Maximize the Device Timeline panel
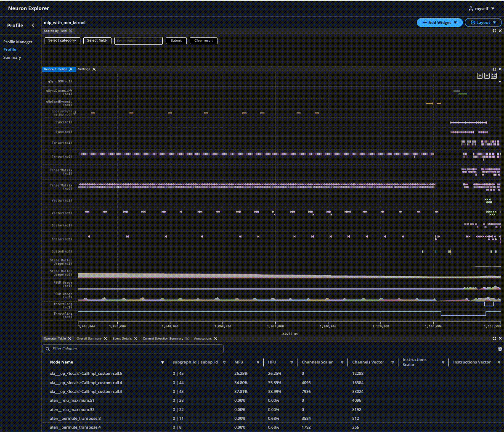Viewport: 504px width, 432px height. tap(494, 69)
